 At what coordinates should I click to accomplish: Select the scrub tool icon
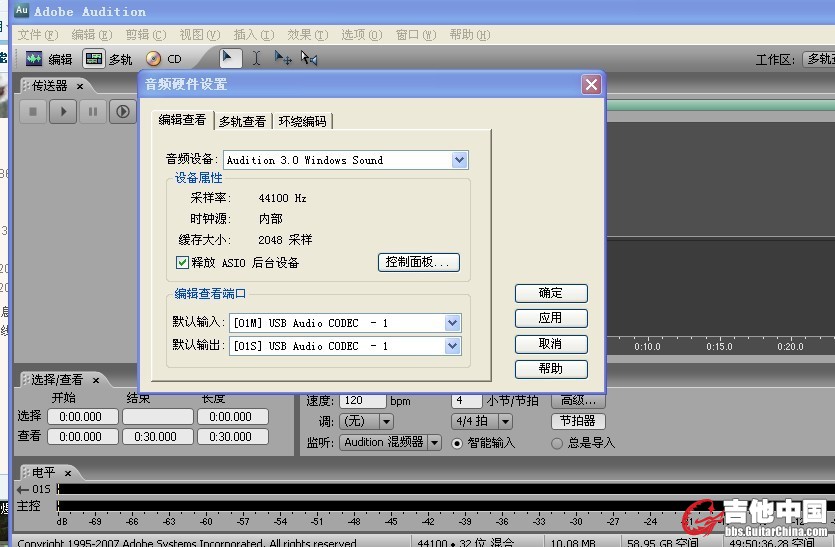click(309, 58)
